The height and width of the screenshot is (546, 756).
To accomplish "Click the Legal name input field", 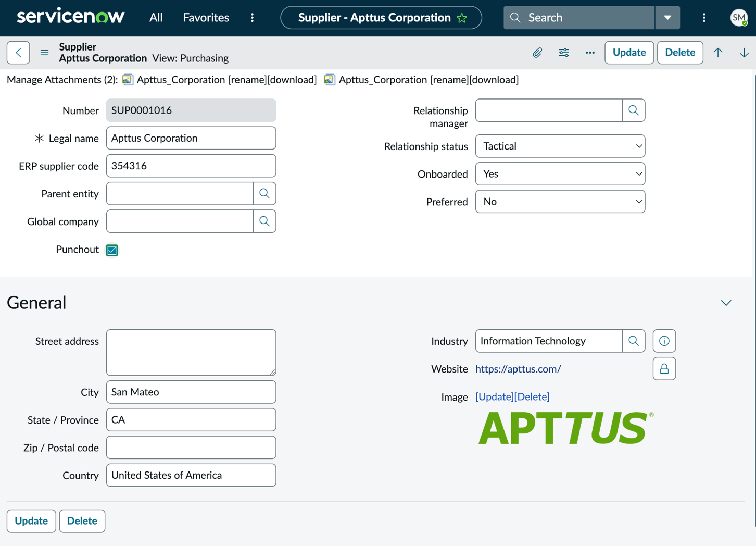I will tap(191, 138).
